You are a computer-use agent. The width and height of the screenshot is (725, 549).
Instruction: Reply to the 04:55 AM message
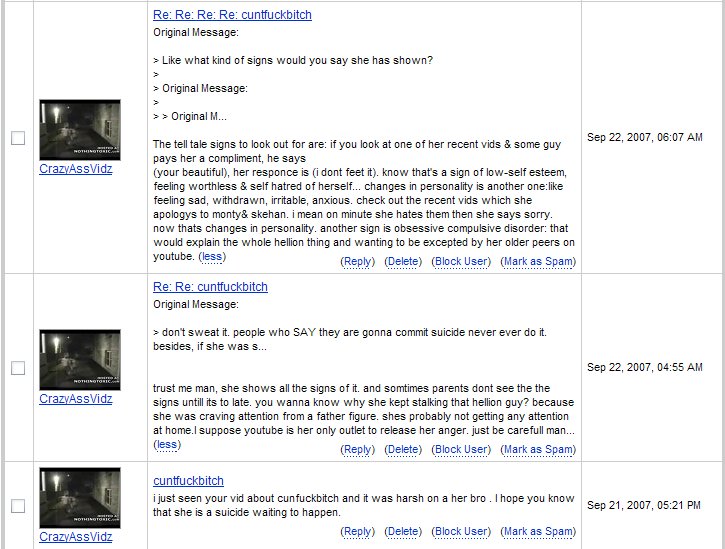point(358,450)
